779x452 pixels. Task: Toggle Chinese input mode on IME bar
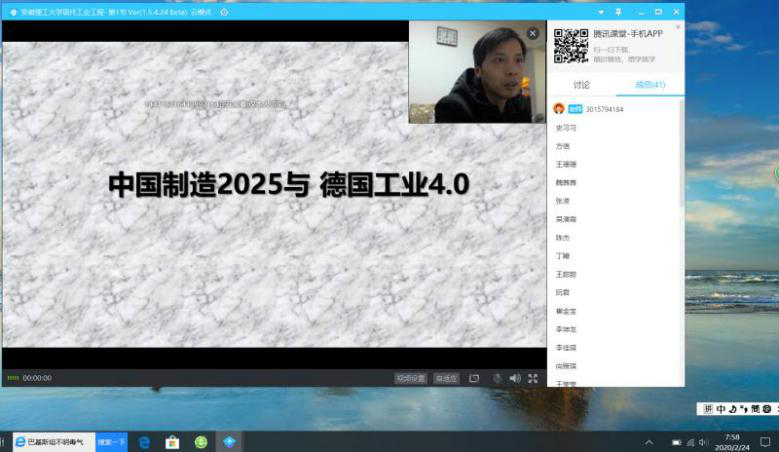click(x=720, y=409)
